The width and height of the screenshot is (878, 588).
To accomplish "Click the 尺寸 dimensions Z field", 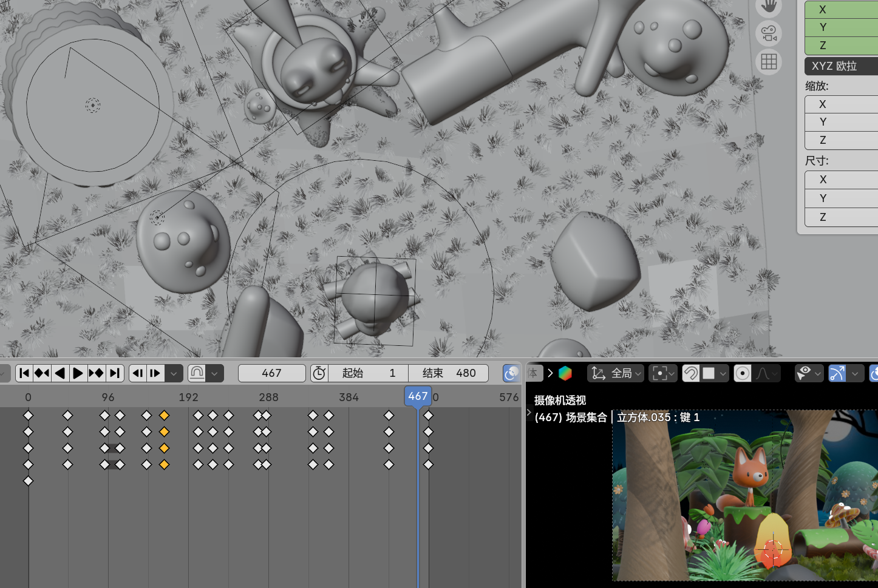I will click(x=841, y=217).
